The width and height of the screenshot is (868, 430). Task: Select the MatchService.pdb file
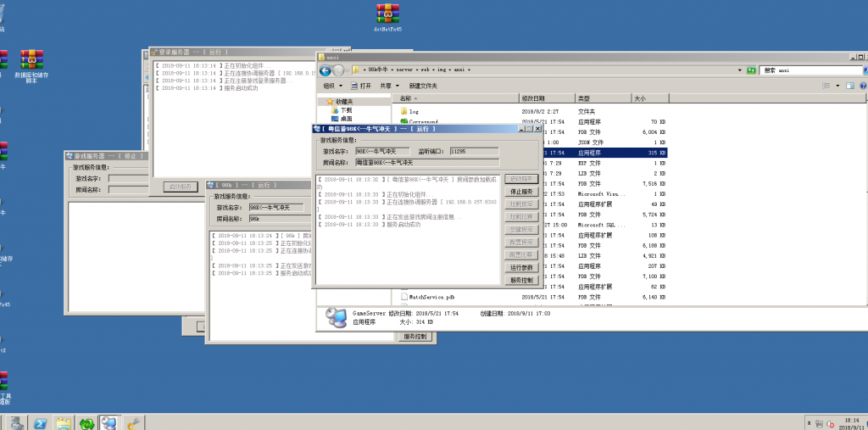pos(431,297)
